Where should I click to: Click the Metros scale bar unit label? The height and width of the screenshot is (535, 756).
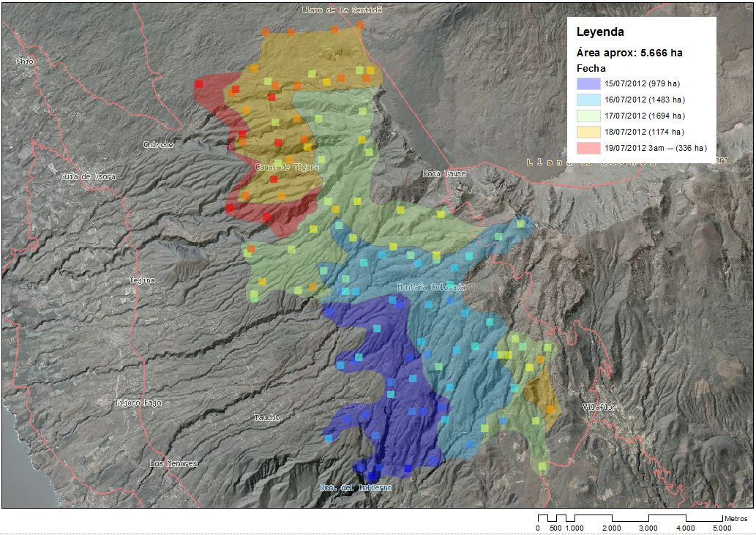click(x=736, y=518)
